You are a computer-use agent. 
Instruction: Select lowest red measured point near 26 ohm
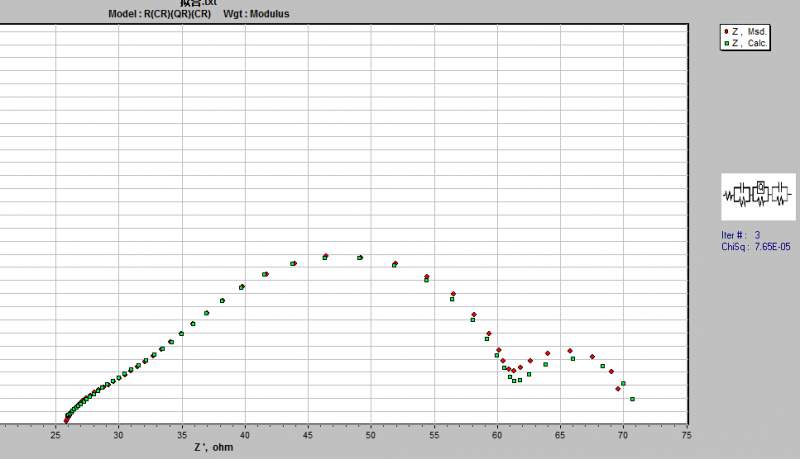click(x=66, y=421)
